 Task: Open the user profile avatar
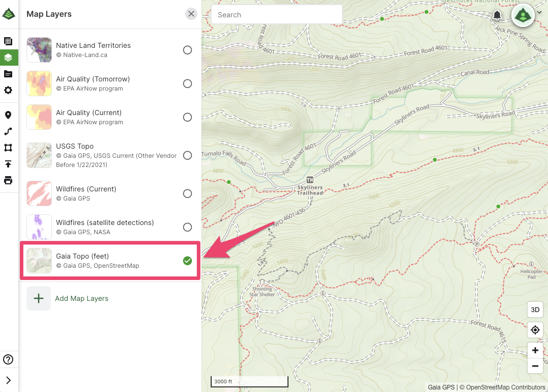click(523, 15)
